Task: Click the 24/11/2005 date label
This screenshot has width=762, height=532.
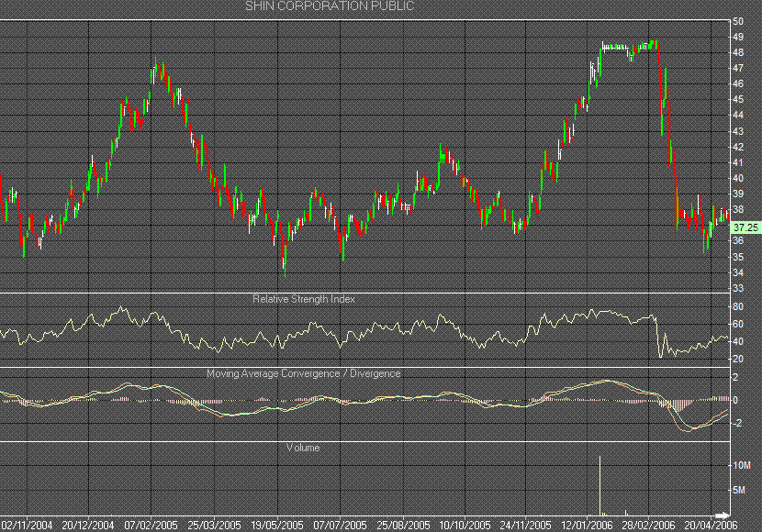Action: 526,526
